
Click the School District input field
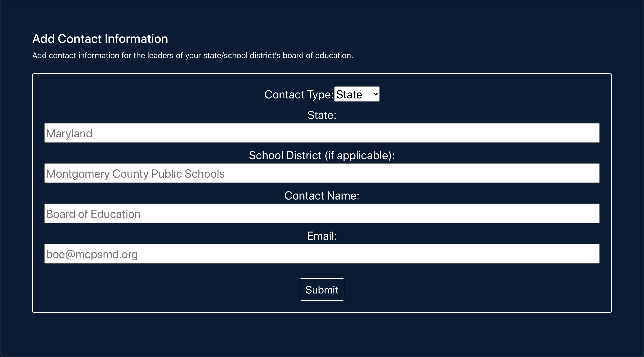pyautogui.click(x=322, y=173)
